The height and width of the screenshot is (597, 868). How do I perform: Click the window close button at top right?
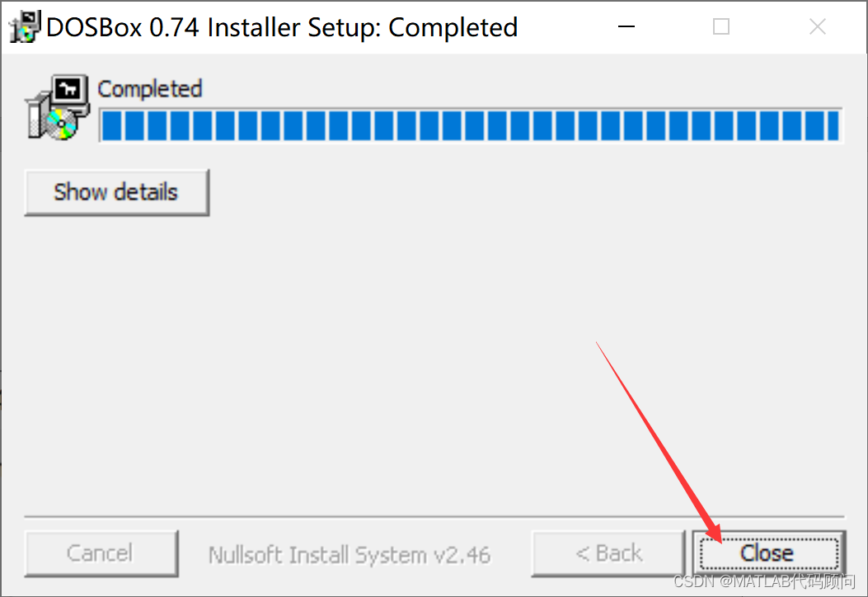[x=817, y=26]
